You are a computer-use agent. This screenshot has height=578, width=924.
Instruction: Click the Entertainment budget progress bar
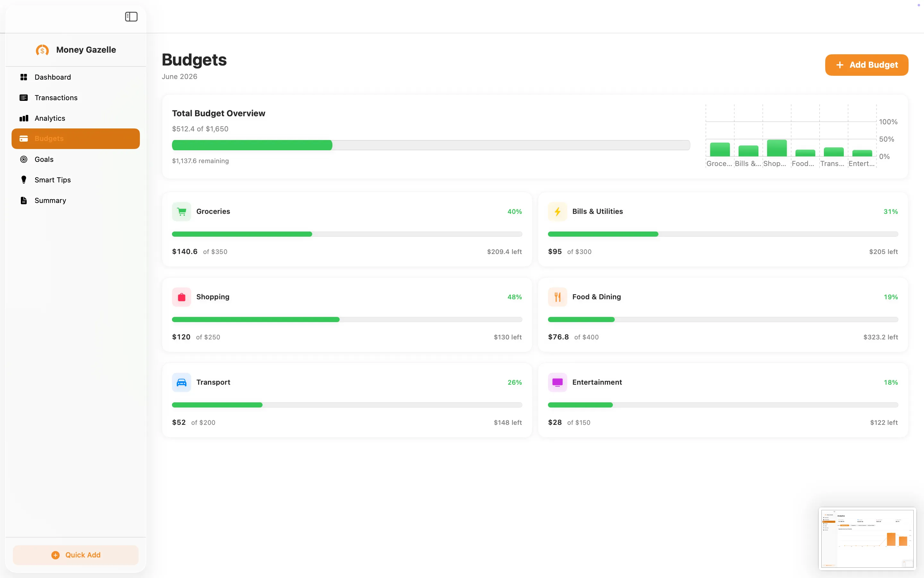coord(723,405)
